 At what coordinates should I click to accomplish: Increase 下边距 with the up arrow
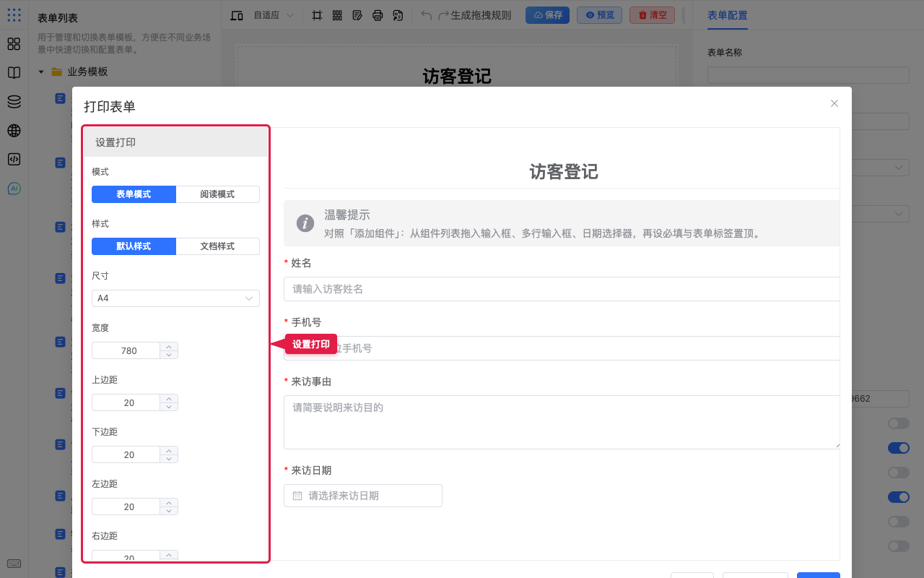tap(169, 450)
